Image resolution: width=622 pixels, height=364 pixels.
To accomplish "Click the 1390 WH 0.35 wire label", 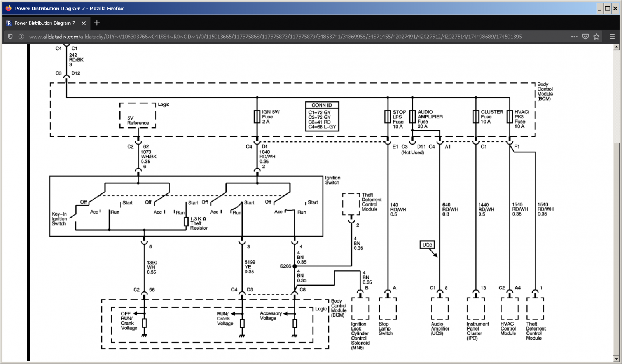I will [152, 267].
